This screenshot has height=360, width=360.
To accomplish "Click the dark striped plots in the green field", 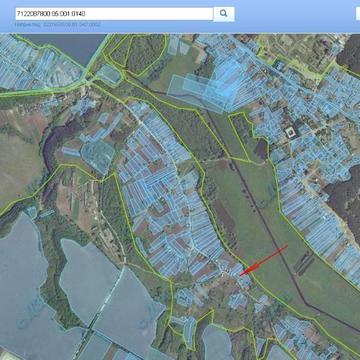I will click(x=304, y=263).
